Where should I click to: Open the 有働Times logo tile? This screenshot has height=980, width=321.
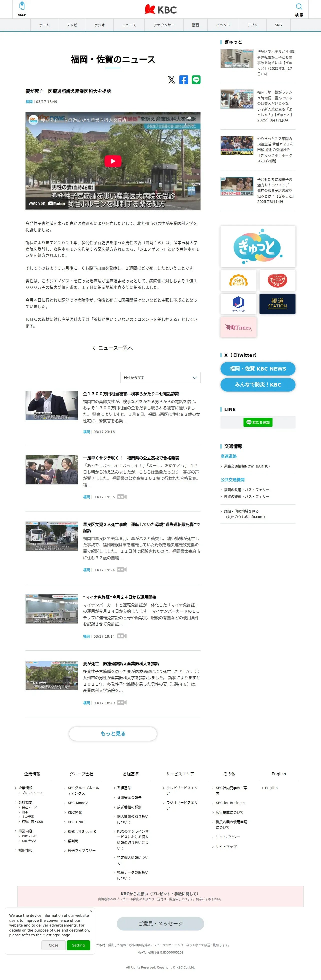(238, 327)
